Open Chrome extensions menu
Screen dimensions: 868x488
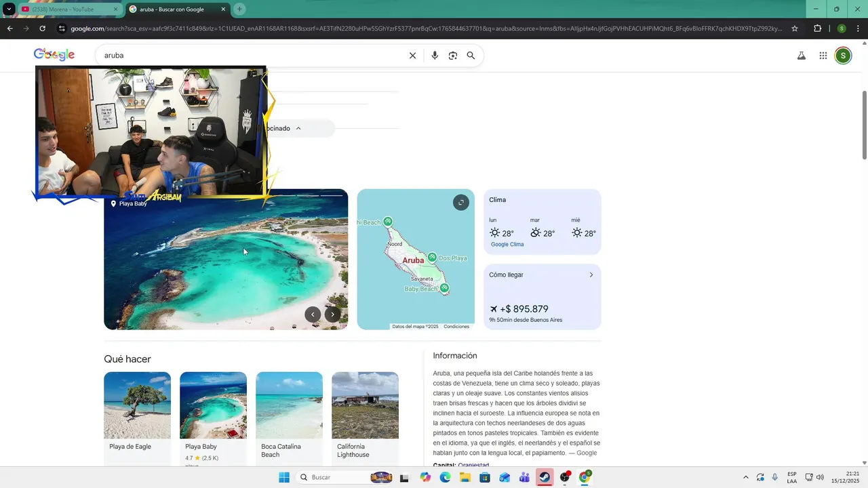click(817, 28)
